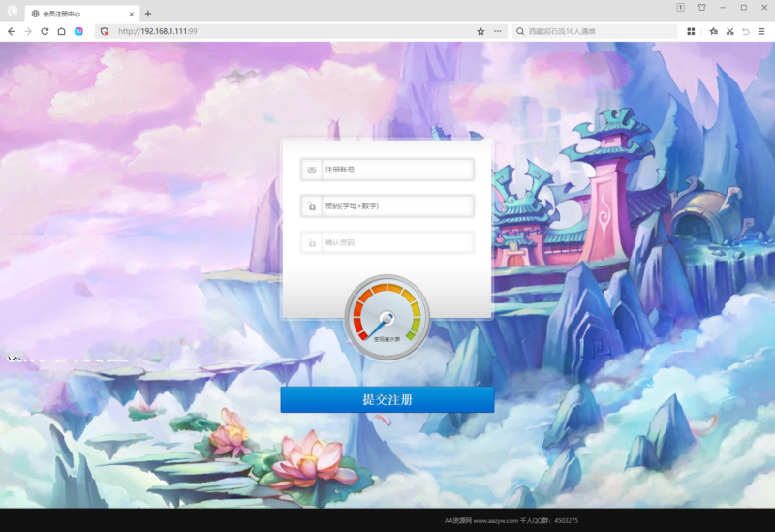This screenshot has width=775, height=532.
Task: Open the skin (shirt) icon in title bar
Action: 701,7
